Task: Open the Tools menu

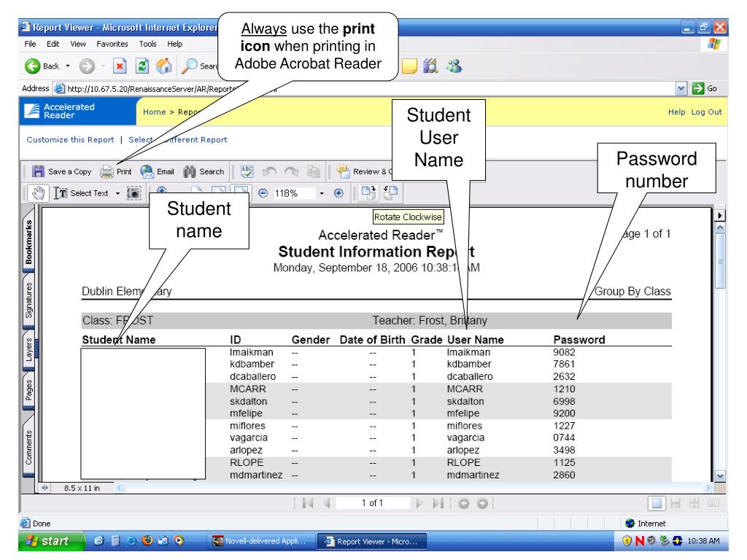Action: (x=147, y=44)
